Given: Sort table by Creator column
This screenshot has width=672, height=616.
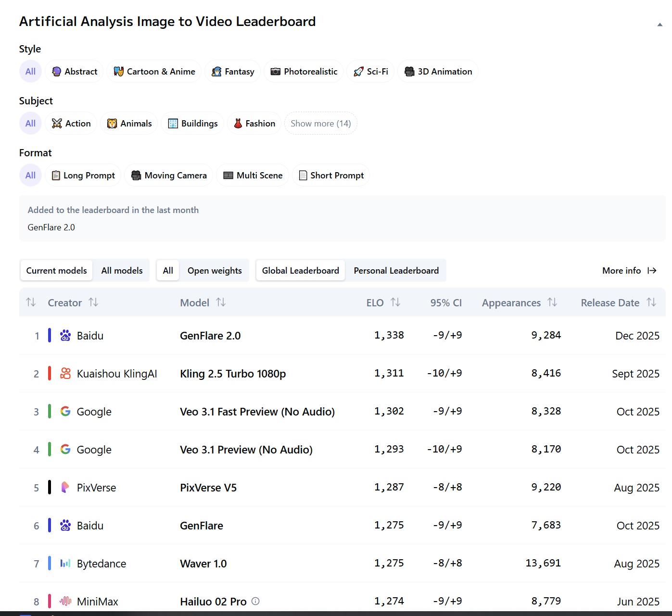Looking at the screenshot, I should point(93,302).
